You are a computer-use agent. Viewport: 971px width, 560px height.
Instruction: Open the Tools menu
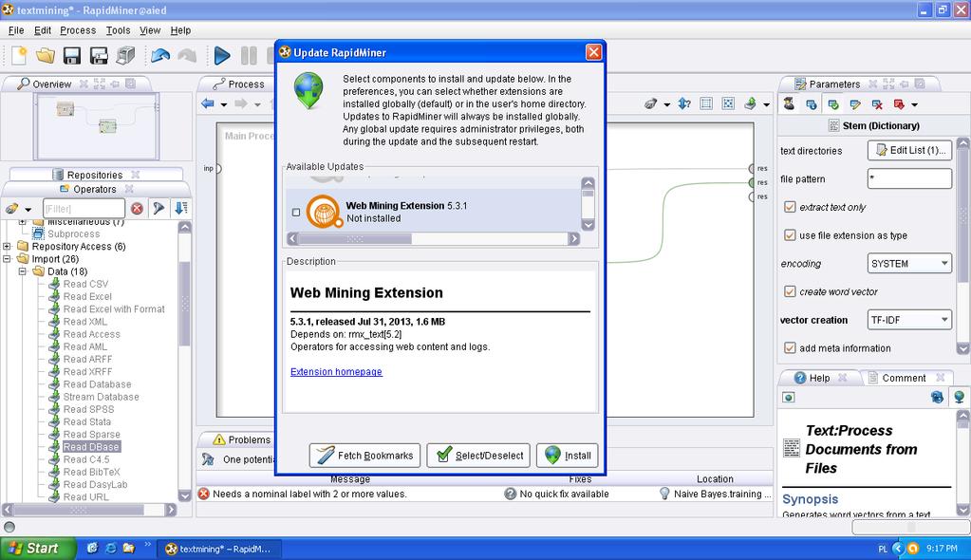[118, 29]
